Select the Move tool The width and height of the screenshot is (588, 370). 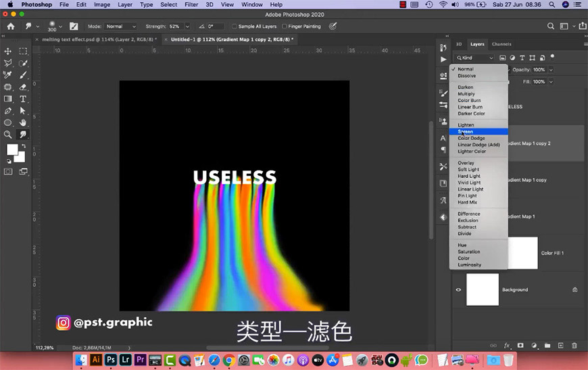click(x=7, y=51)
